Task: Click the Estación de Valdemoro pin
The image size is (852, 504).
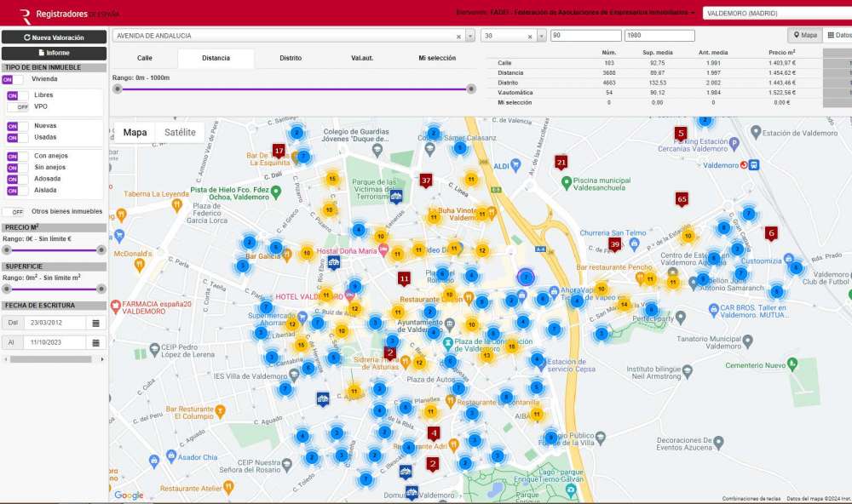Action: pyautogui.click(x=755, y=132)
